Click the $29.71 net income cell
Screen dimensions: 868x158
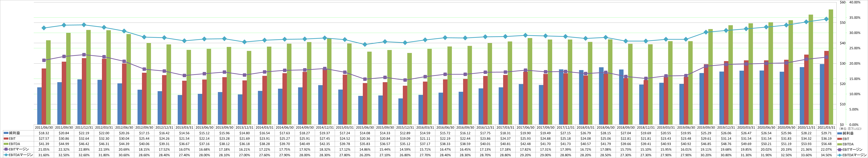click(x=826, y=133)
